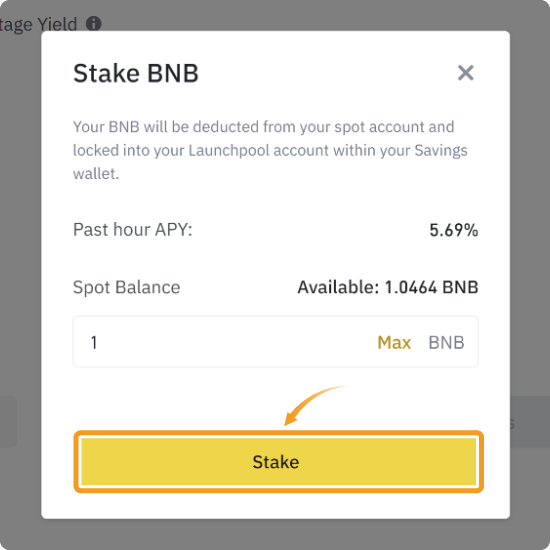Click the info icon beside Yield

[94, 24]
